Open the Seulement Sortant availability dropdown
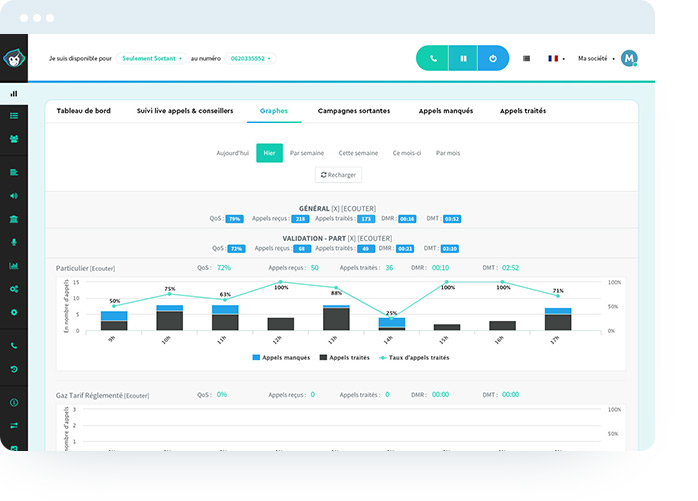 click(x=151, y=58)
